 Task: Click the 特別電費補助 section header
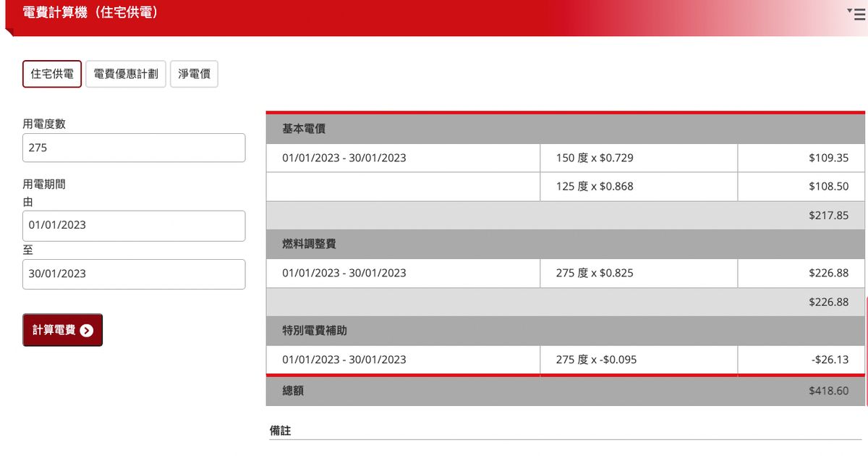[x=566, y=331]
